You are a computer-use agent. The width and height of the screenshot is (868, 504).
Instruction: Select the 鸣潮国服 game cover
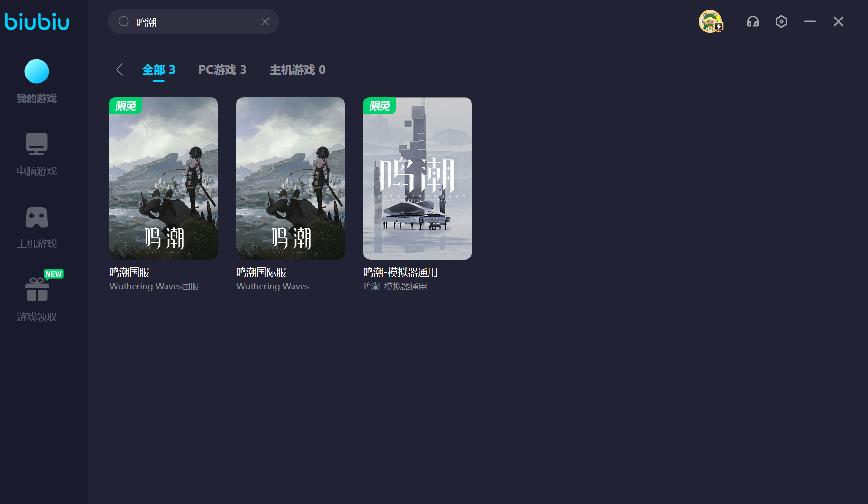click(164, 178)
